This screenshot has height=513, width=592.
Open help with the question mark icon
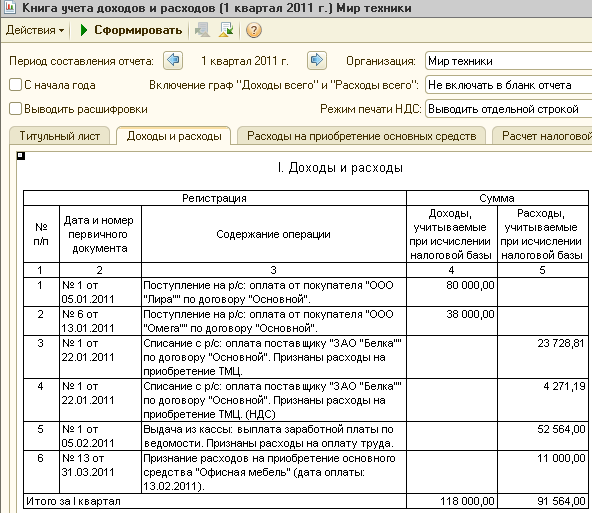click(x=254, y=30)
